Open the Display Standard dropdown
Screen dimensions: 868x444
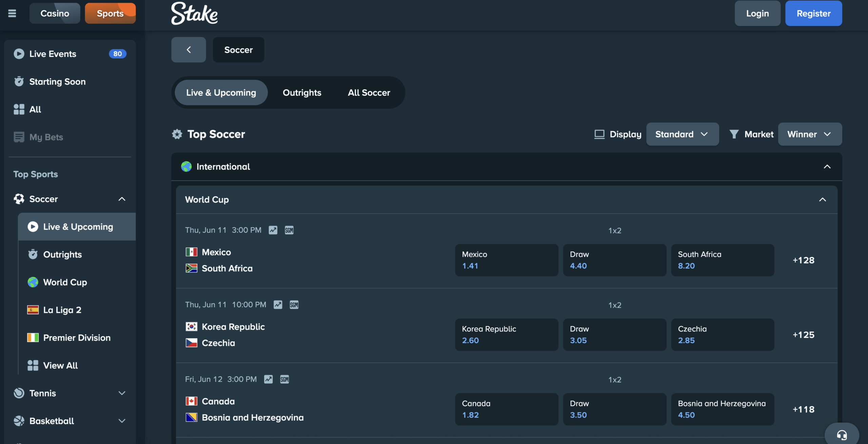click(682, 134)
